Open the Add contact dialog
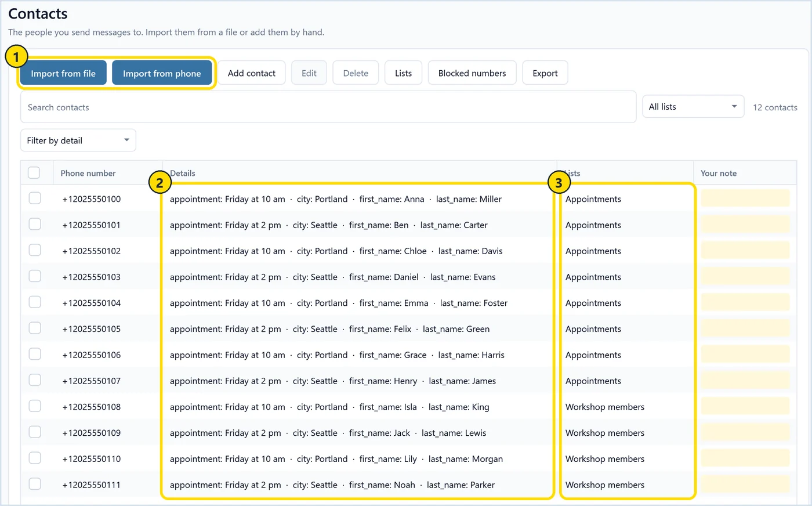This screenshot has width=812, height=506. click(252, 73)
